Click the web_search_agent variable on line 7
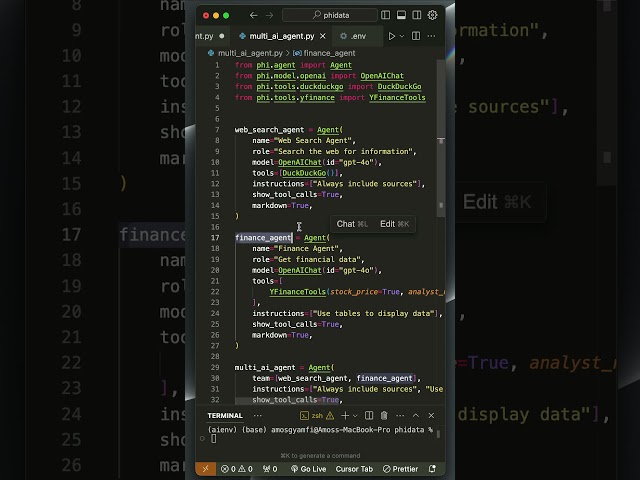The width and height of the screenshot is (640, 480). tap(269, 130)
